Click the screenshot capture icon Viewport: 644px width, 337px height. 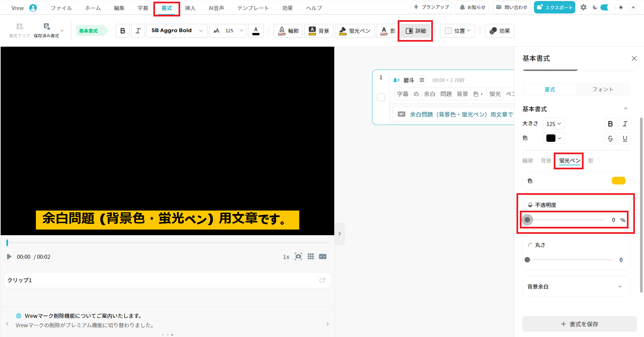298,256
